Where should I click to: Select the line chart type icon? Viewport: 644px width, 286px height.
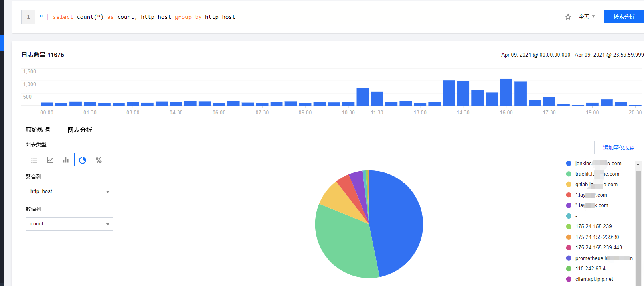[50, 160]
